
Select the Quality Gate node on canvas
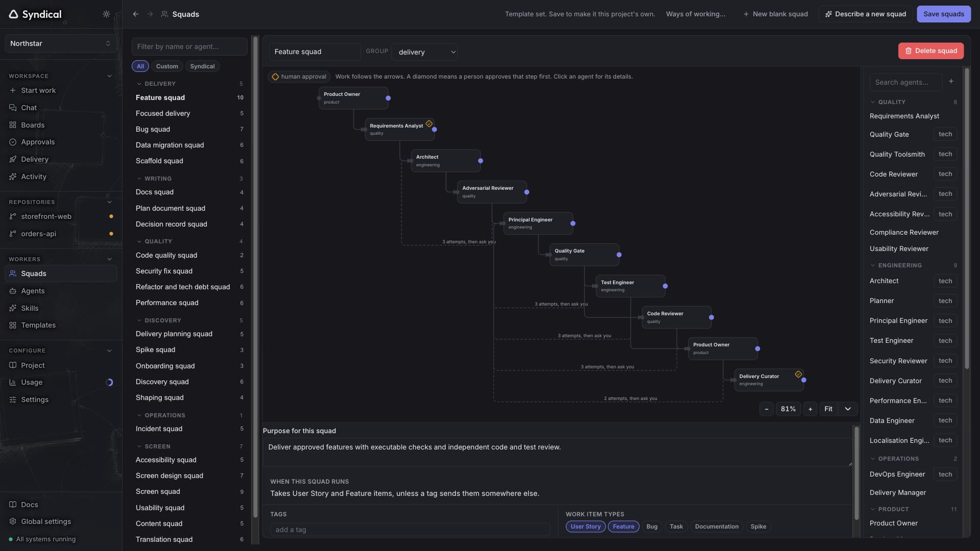click(584, 255)
